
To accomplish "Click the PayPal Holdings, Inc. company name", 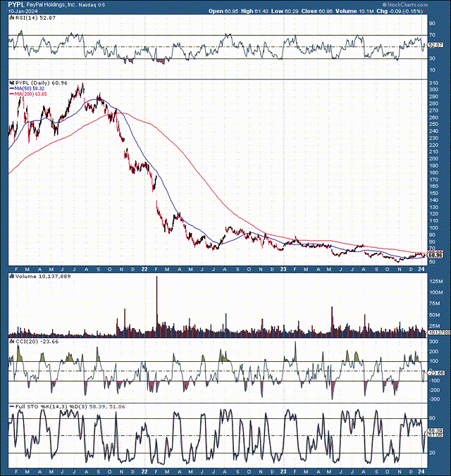I will pyautogui.click(x=51, y=5).
